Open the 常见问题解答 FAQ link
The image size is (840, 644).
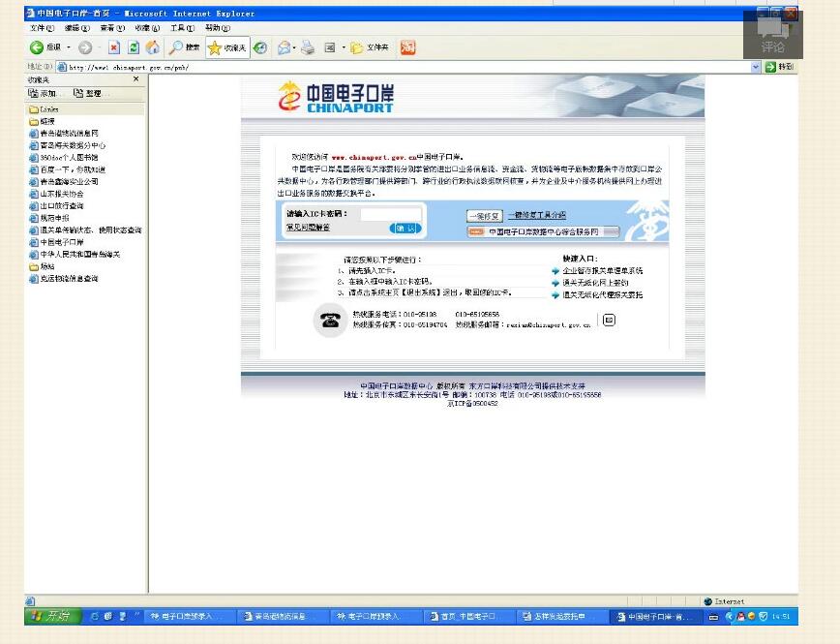click(x=308, y=228)
